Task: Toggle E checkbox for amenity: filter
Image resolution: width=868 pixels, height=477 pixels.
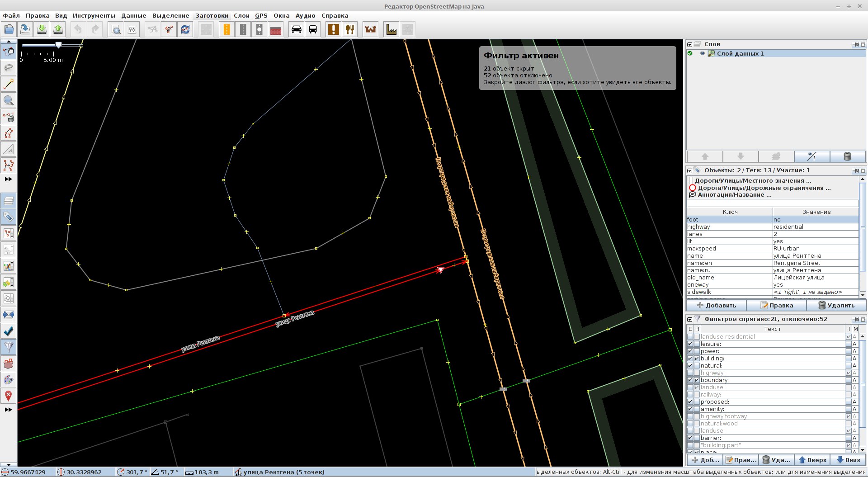Action: (x=690, y=409)
